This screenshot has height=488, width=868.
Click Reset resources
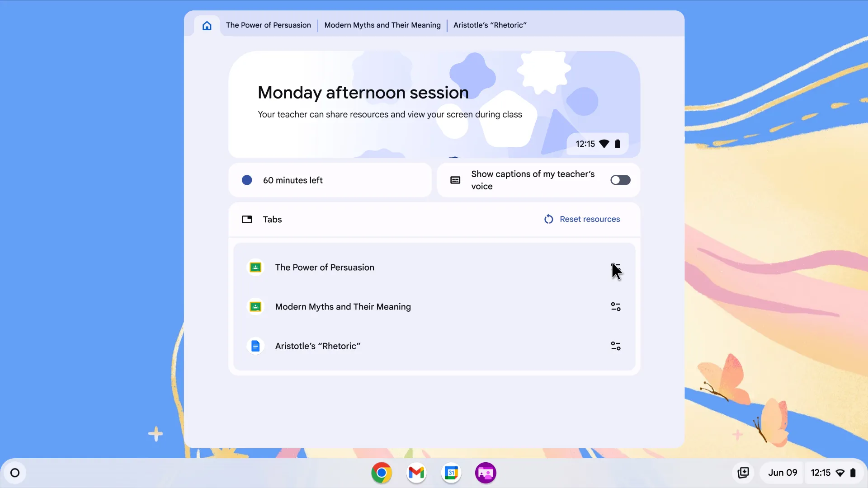click(x=590, y=219)
